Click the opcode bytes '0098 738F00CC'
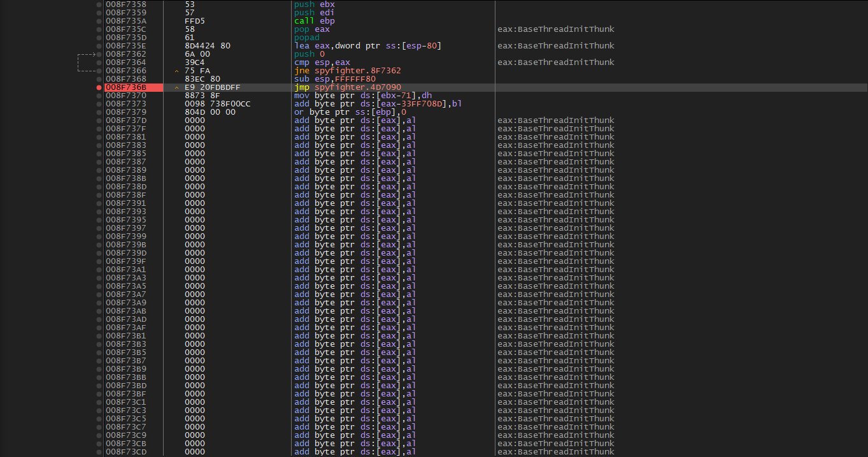Viewport: 868px width, 457px height. click(x=218, y=104)
